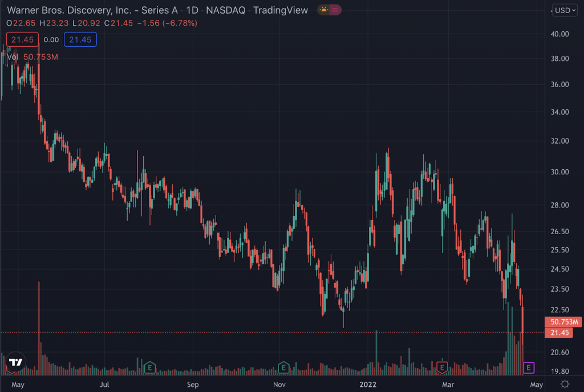584x392 pixels.
Task: Click the green earnings marker near November
Action: pyautogui.click(x=283, y=368)
